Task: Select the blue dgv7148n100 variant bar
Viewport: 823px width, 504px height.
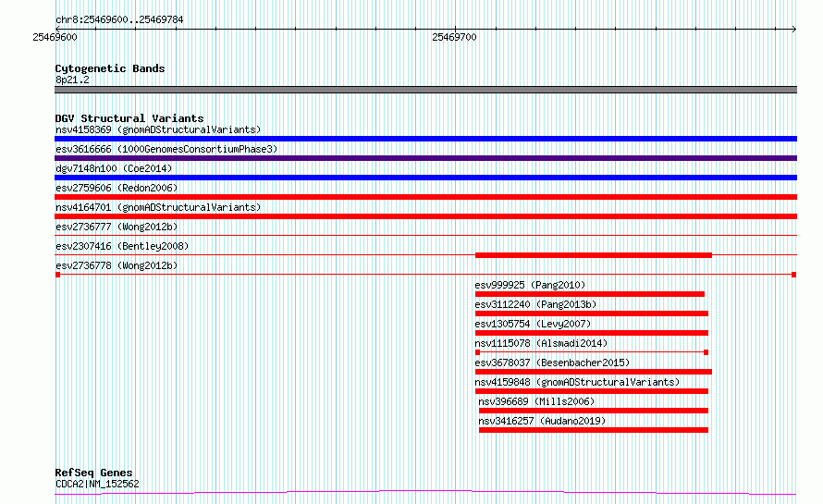Action: (425, 178)
